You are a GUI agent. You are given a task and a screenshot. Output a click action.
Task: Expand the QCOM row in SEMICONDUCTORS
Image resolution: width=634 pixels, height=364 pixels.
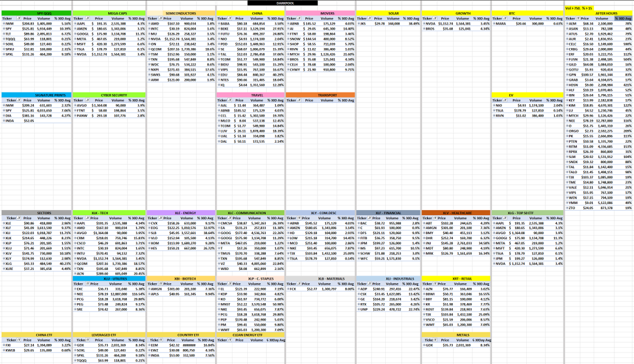pos(149,48)
